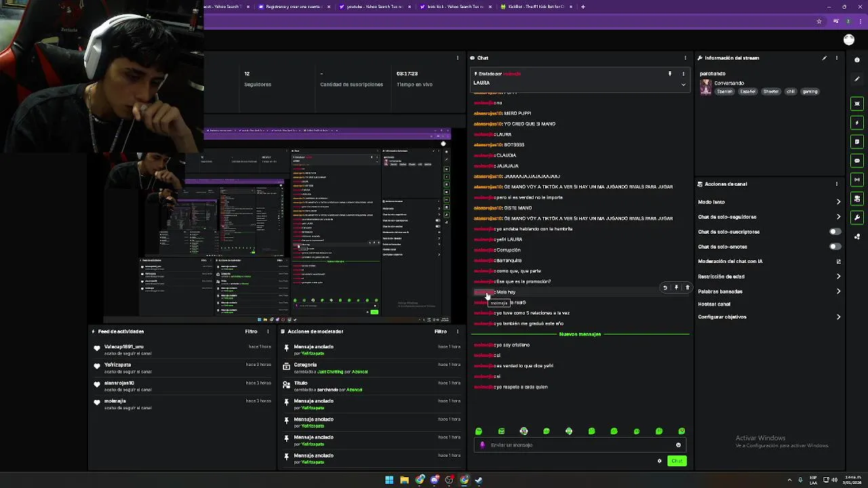
Task: Open Feed de actividades Filtro
Action: point(251,331)
